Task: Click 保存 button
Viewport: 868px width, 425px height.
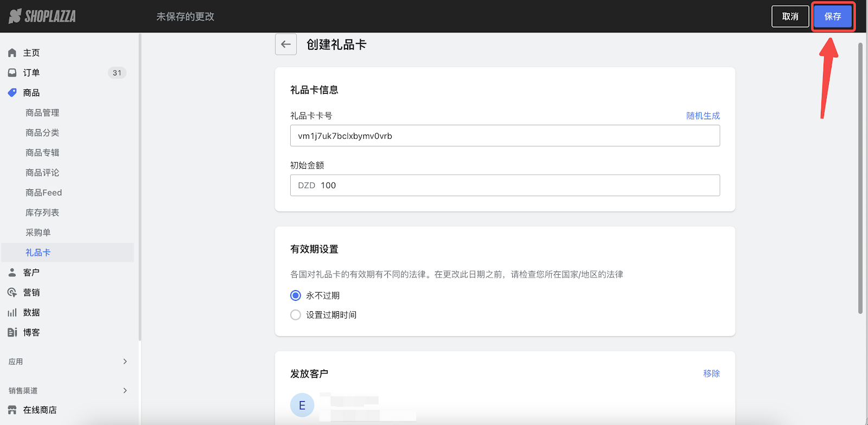Action: (x=833, y=16)
